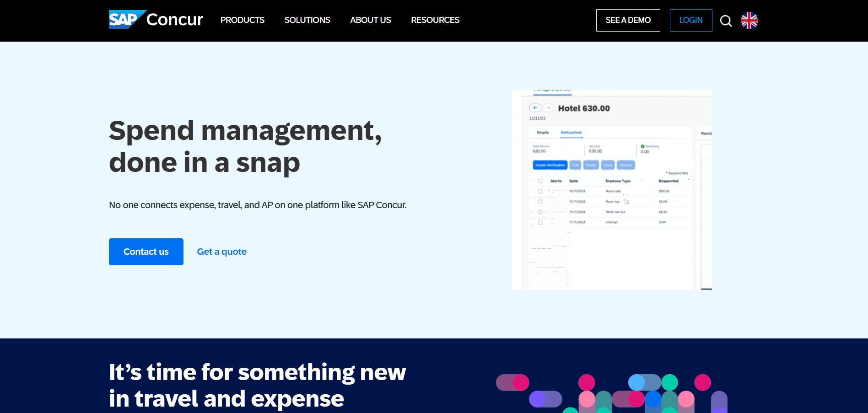Click the cursor pointer on Room tax row
This screenshot has width=868, height=413.
click(x=626, y=202)
